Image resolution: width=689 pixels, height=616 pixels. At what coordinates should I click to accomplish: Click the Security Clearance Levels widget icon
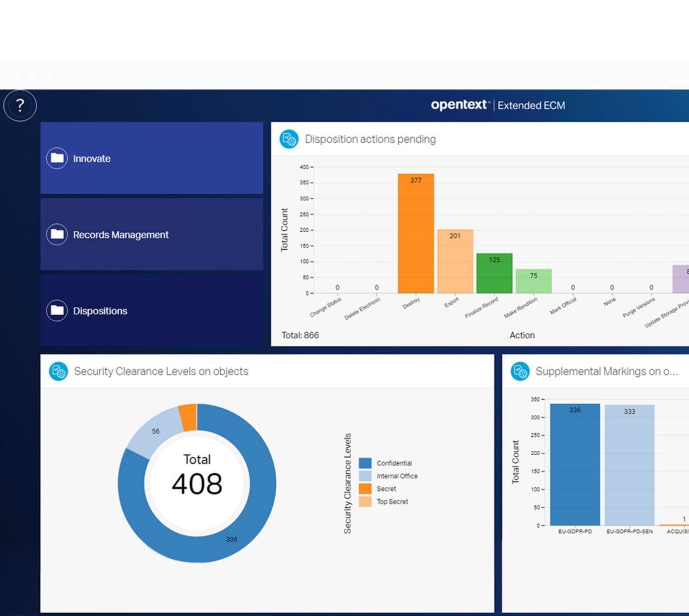point(58,371)
